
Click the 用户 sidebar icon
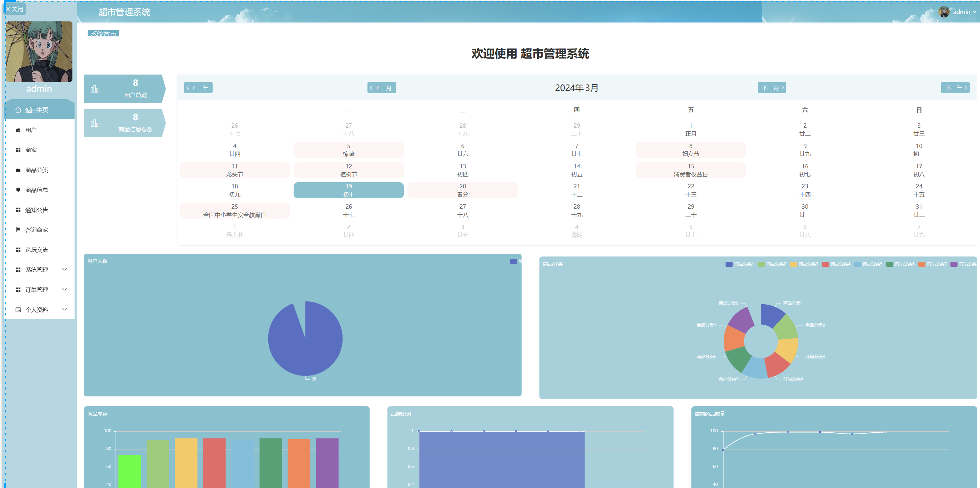pyautogui.click(x=18, y=130)
